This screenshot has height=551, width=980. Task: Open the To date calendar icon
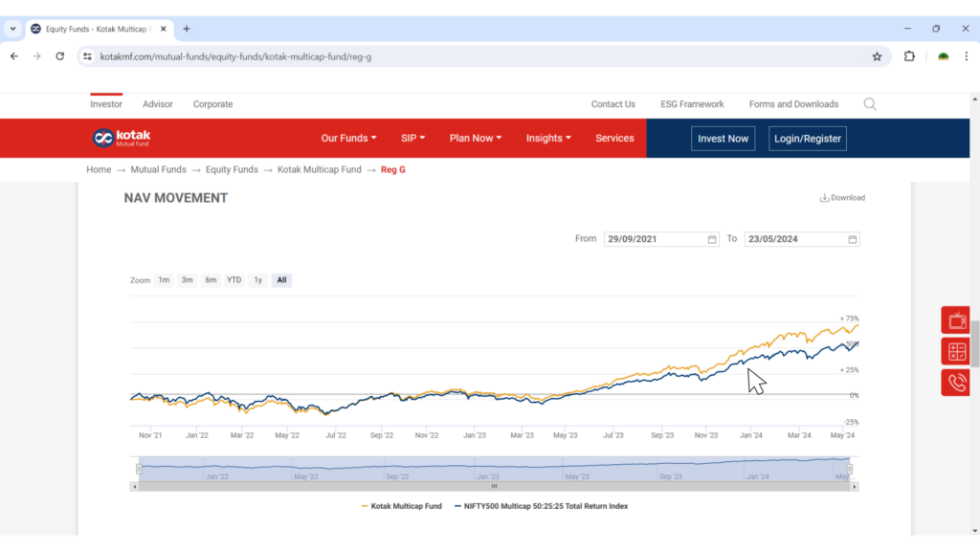pos(852,239)
